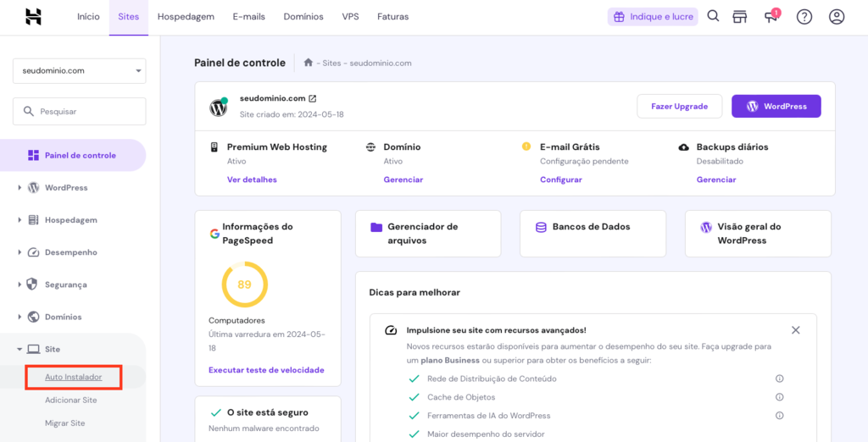Image resolution: width=868 pixels, height=442 pixels.
Task: Click the Desempenho gauge icon in sidebar
Action: (x=33, y=252)
